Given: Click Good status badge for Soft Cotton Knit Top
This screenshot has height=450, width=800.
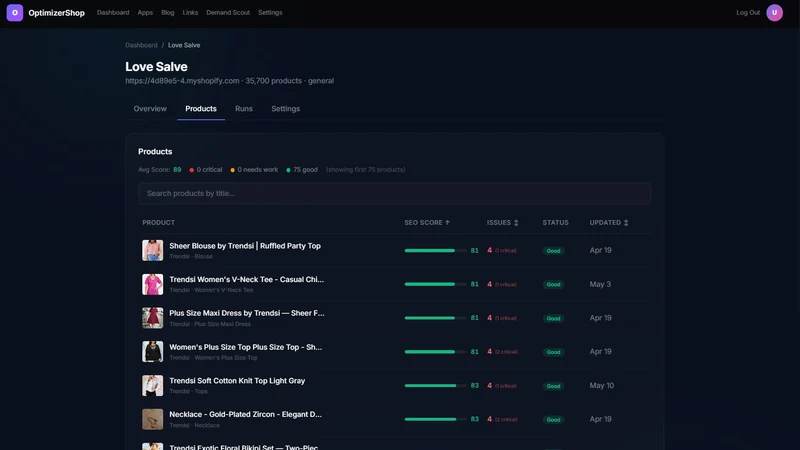Looking at the screenshot, I should [x=553, y=386].
